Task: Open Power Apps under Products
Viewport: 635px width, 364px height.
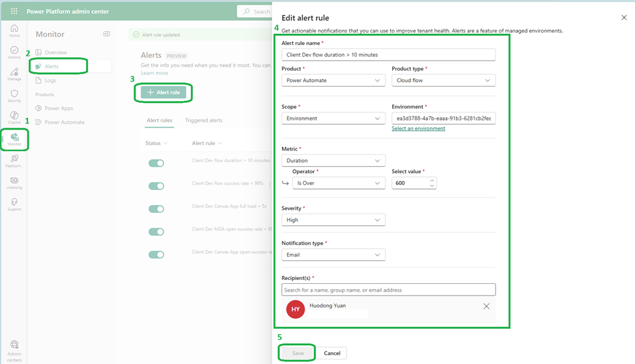Action: coord(59,108)
